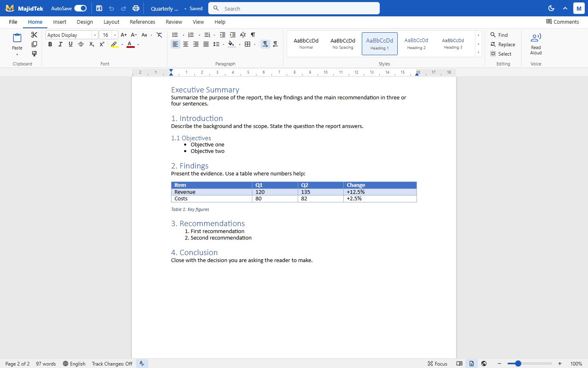Expand the styles gallery more arrow

pyautogui.click(x=478, y=53)
